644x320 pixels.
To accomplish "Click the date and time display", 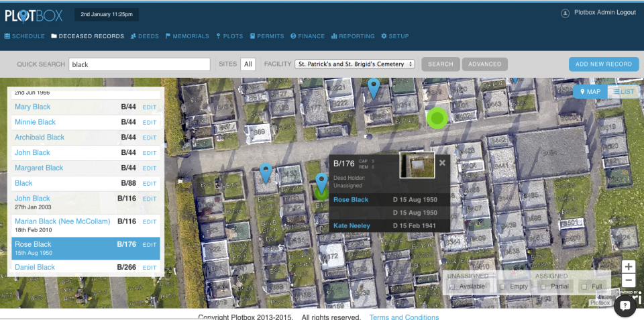I will [x=107, y=14].
